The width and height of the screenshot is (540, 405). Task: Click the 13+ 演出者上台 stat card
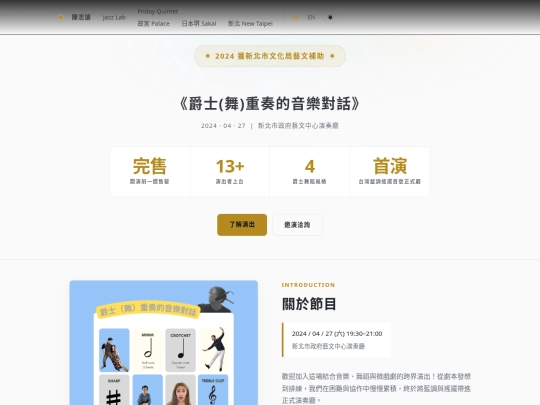[230, 172]
